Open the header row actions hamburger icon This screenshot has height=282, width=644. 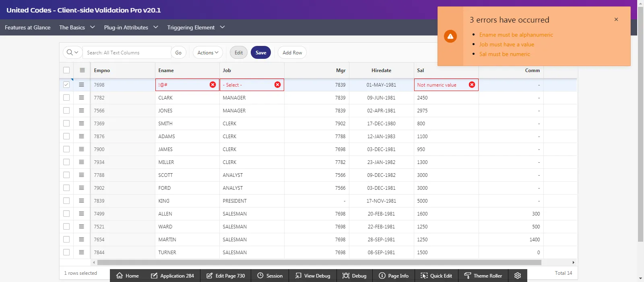click(82, 70)
